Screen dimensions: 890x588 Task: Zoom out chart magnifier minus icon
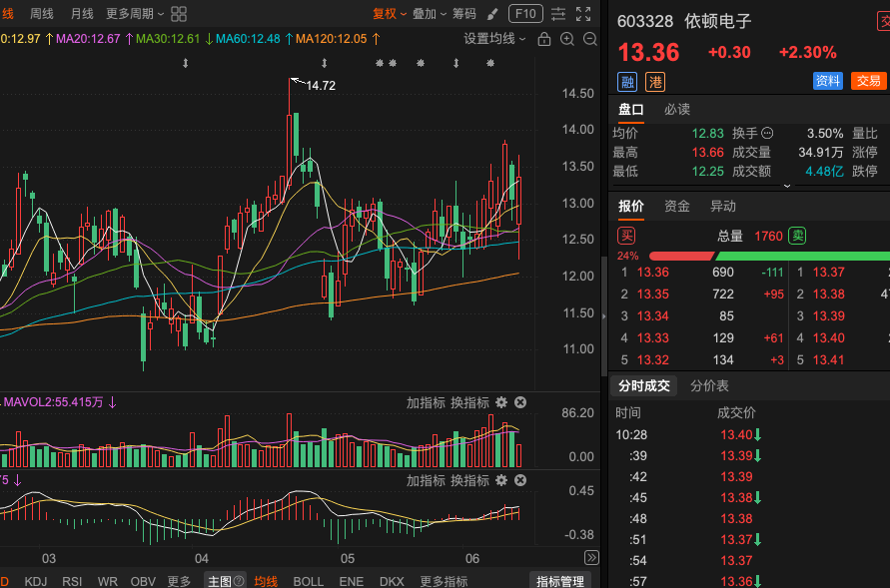590,39
